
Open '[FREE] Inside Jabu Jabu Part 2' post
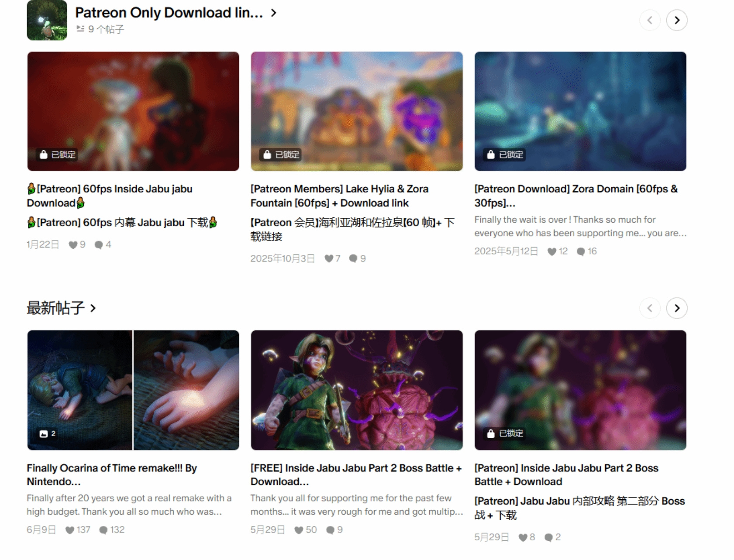[356, 475]
